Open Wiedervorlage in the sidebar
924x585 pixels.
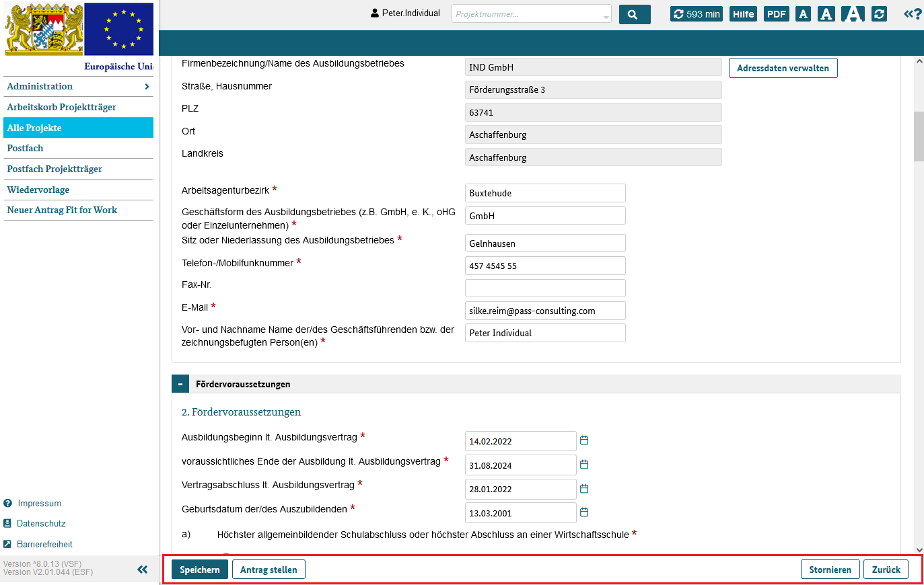[78, 190]
